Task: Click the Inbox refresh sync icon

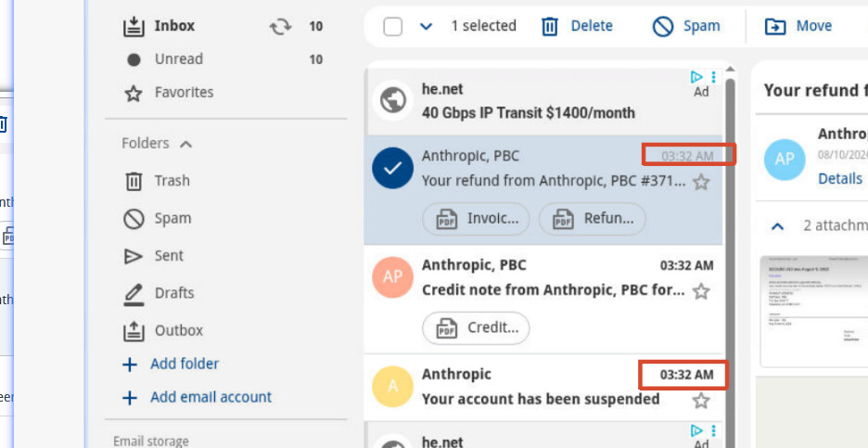Action: (280, 26)
